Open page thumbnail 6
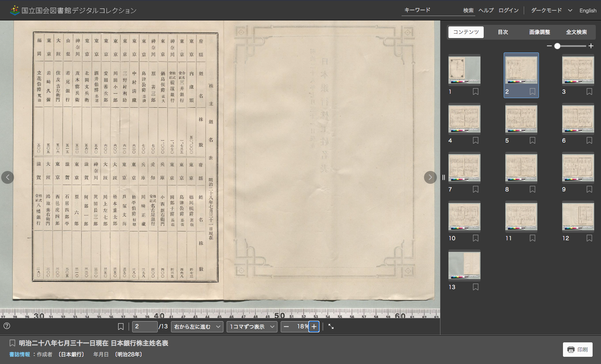601x364 pixels. 578,119
